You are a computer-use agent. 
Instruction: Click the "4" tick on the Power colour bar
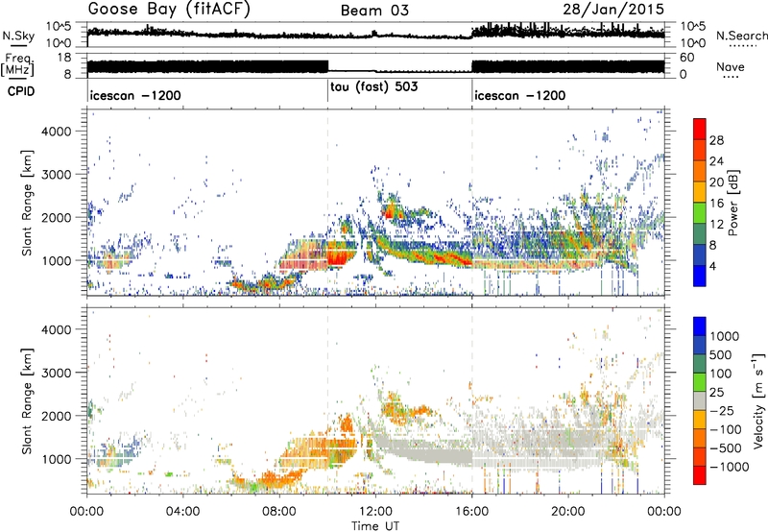click(712, 266)
